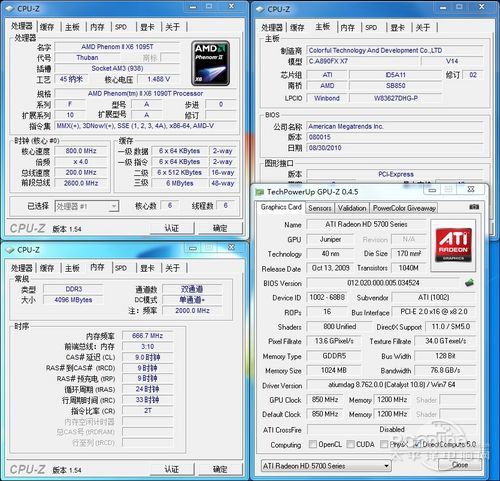Click 认证 button in processor CPU-Z window

(172, 228)
